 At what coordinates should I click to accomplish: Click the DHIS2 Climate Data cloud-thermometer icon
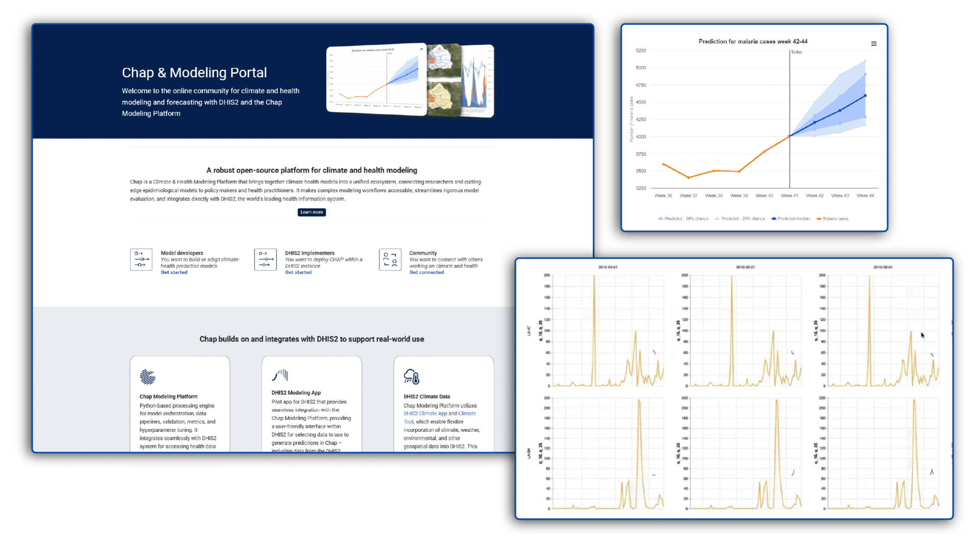tap(412, 377)
